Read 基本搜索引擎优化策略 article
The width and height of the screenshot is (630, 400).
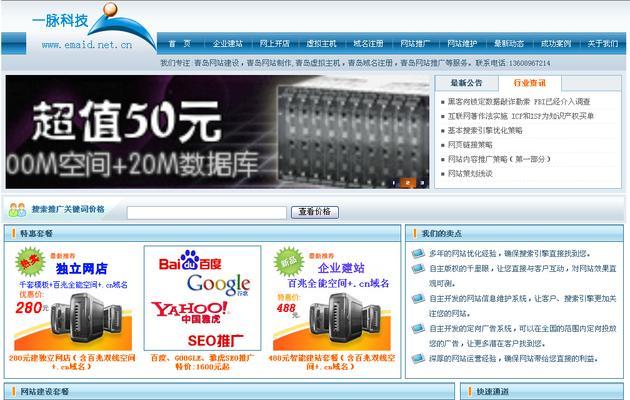tap(485, 131)
